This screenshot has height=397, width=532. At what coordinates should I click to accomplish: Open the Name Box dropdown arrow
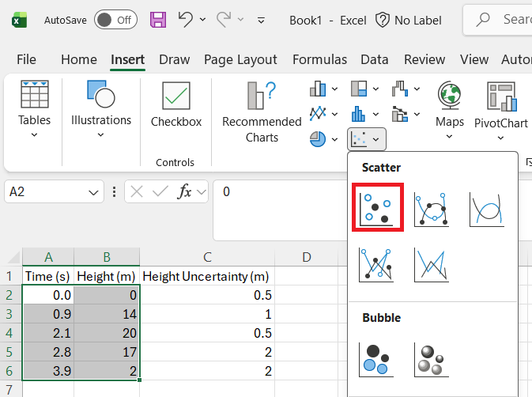[93, 192]
